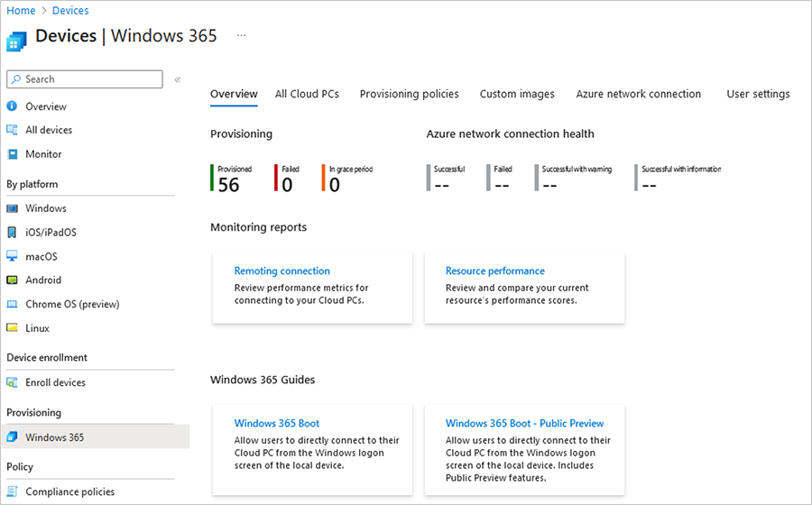Click the Overview info icon in sidebar
Screen dimensions: 812x505
(12, 106)
